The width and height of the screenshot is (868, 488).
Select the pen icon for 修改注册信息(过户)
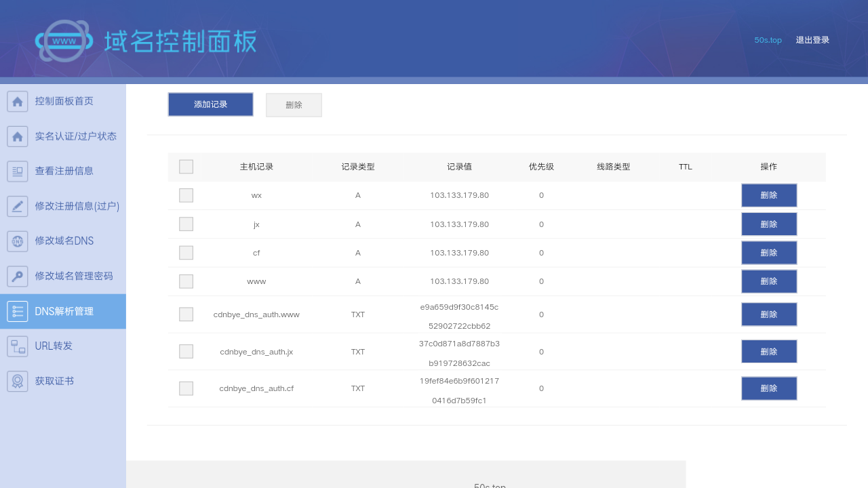pyautogui.click(x=17, y=206)
